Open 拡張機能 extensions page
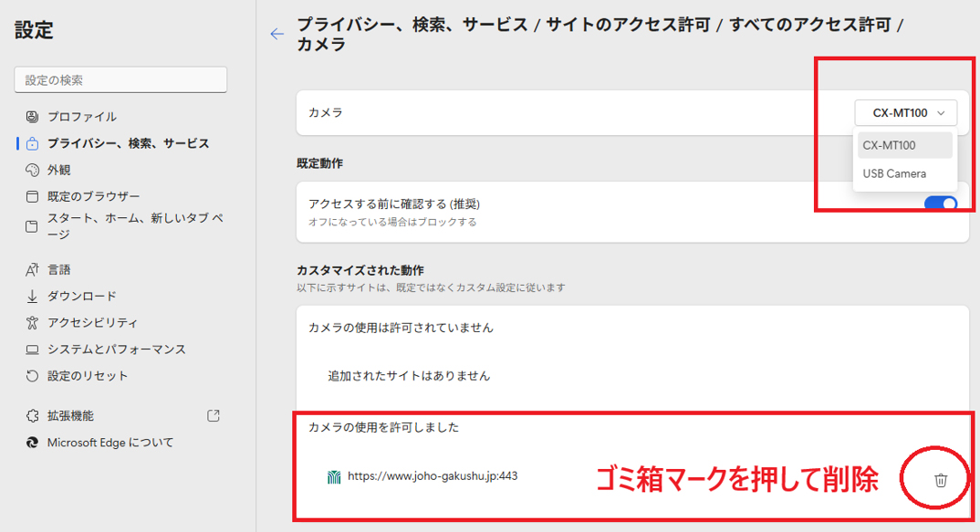Image resolution: width=980 pixels, height=532 pixels. click(70, 416)
